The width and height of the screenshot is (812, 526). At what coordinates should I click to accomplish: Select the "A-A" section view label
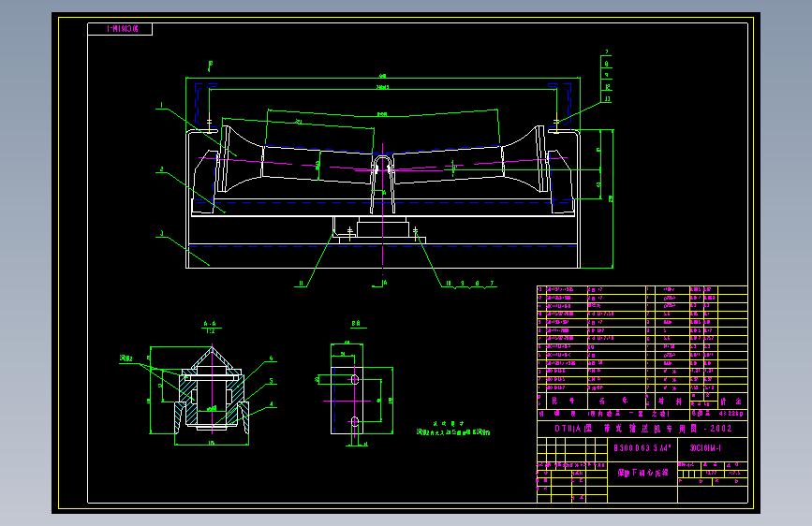click(x=210, y=324)
